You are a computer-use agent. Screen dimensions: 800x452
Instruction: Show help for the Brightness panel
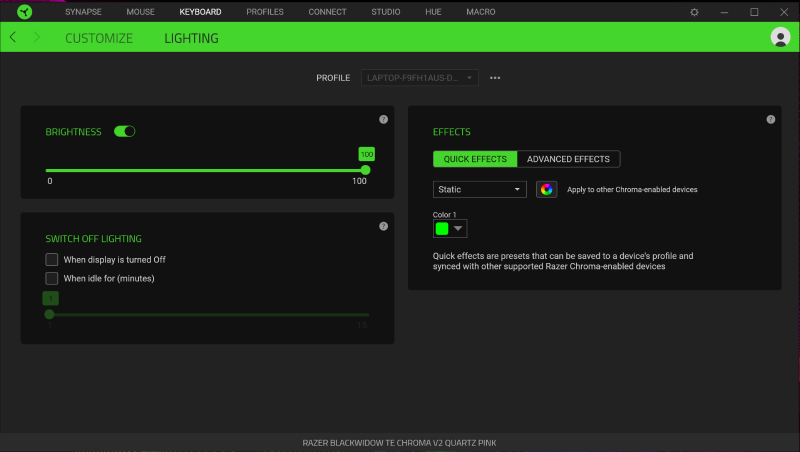(383, 119)
